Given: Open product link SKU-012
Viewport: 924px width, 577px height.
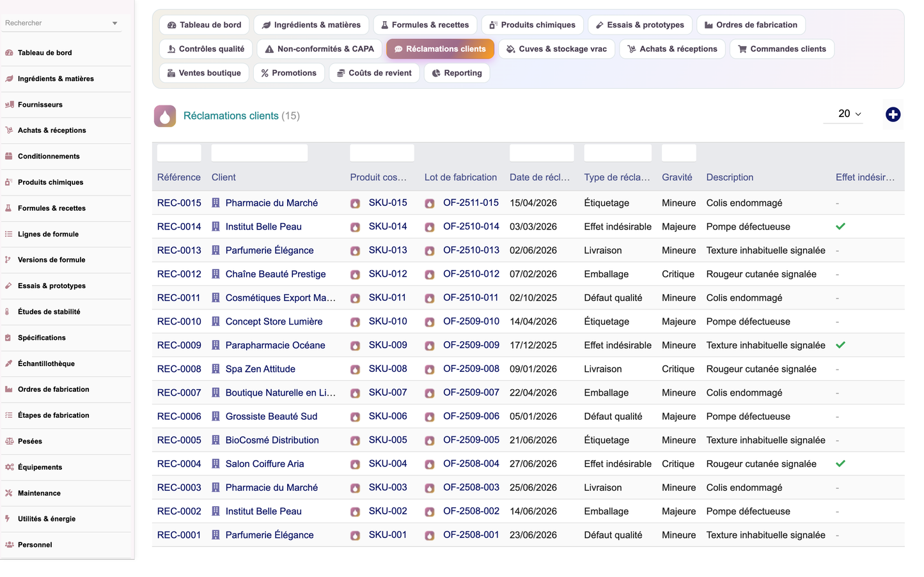Looking at the screenshot, I should point(388,274).
